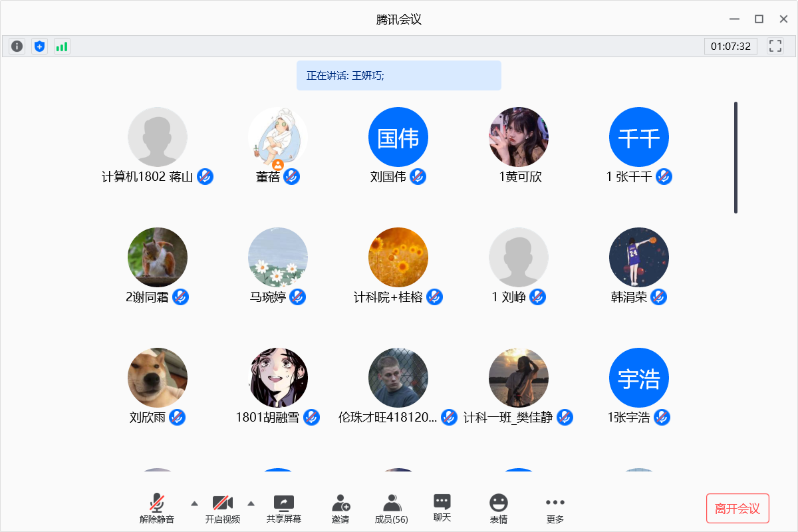Screen dimensions: 798x532
Task: Click the 离开会议 leave meeting button
Action: pyautogui.click(x=737, y=509)
